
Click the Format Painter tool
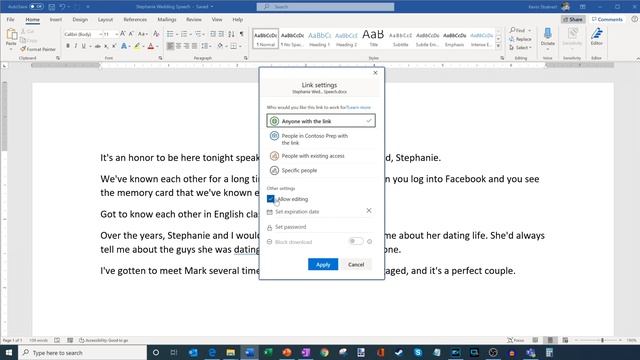(x=38, y=49)
